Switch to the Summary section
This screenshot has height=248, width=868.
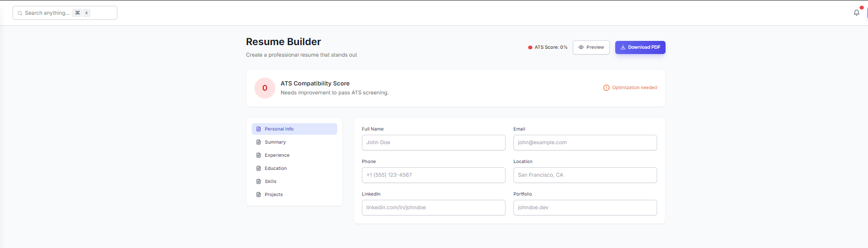click(x=294, y=142)
